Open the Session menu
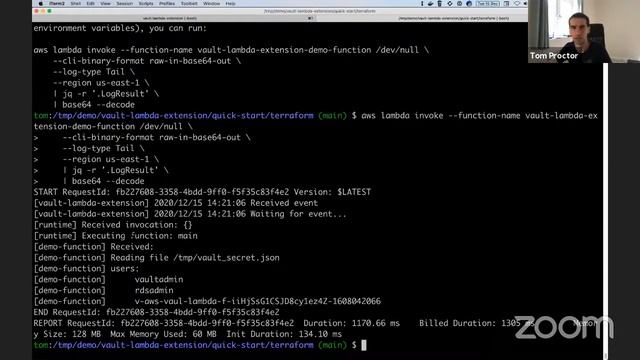The height and width of the screenshot is (360, 640). pos(124,3)
